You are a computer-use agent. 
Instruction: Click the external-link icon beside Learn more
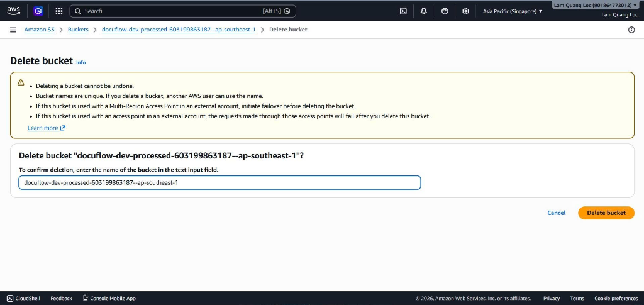pos(63,128)
